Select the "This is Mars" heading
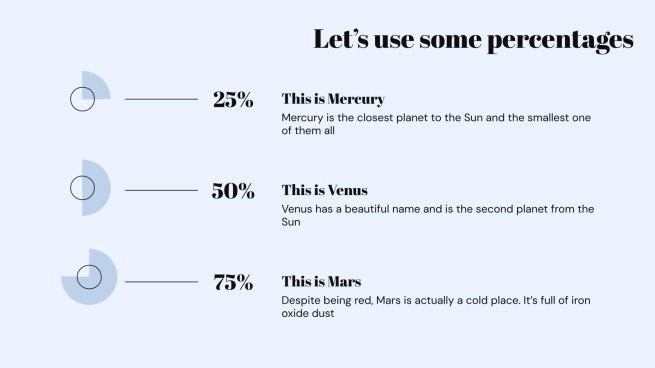 [321, 282]
